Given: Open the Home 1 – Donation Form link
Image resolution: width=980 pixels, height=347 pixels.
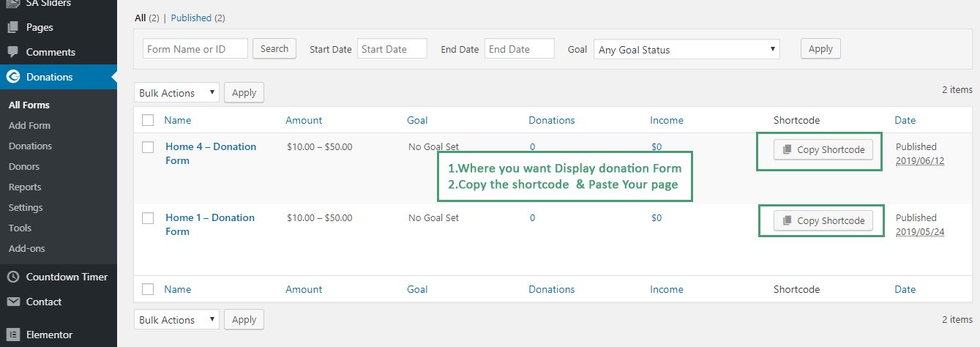Looking at the screenshot, I should click(x=210, y=225).
